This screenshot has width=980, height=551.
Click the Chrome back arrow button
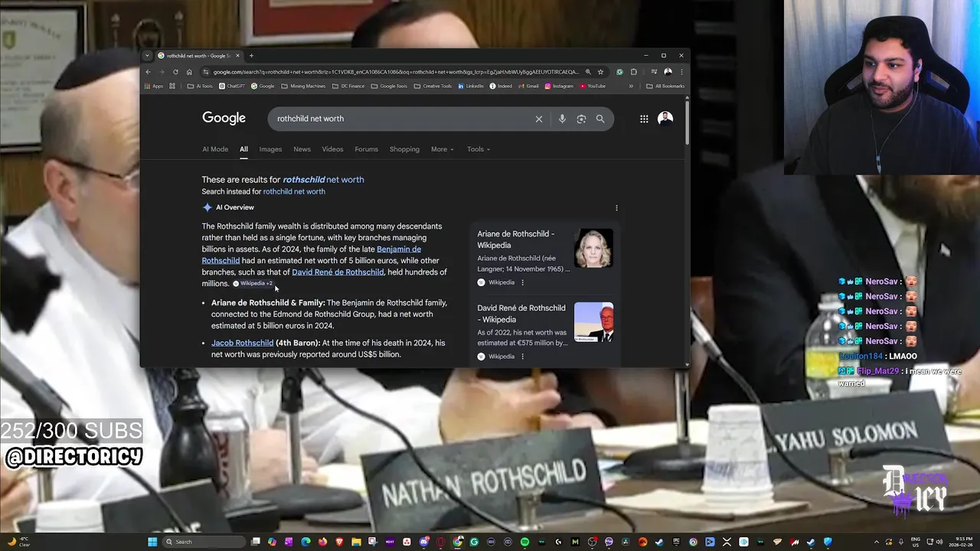149,72
